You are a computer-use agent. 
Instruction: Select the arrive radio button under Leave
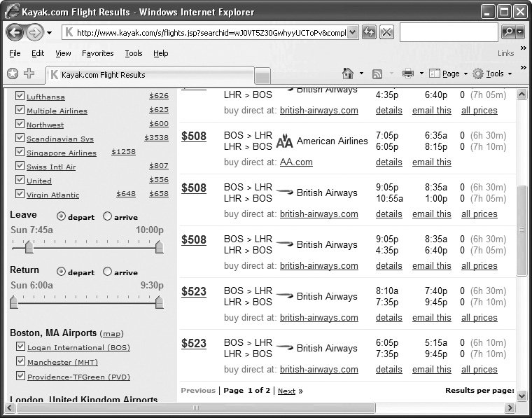click(x=107, y=216)
